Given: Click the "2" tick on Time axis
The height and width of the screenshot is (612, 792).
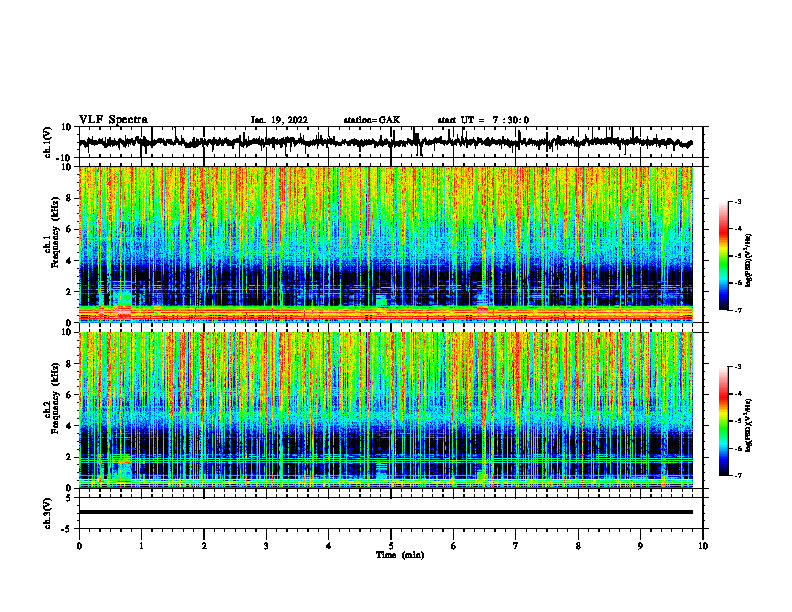Looking at the screenshot, I should (204, 546).
